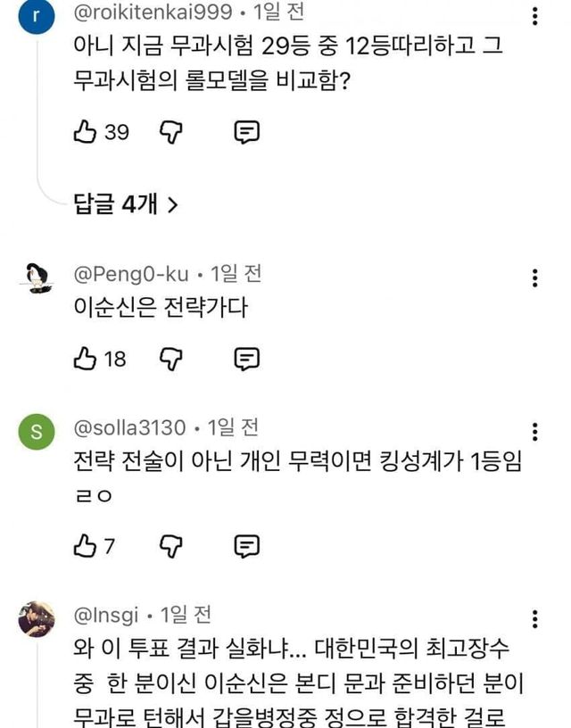
Task: Reply to the @Peng0-ku comment
Action: (246, 360)
